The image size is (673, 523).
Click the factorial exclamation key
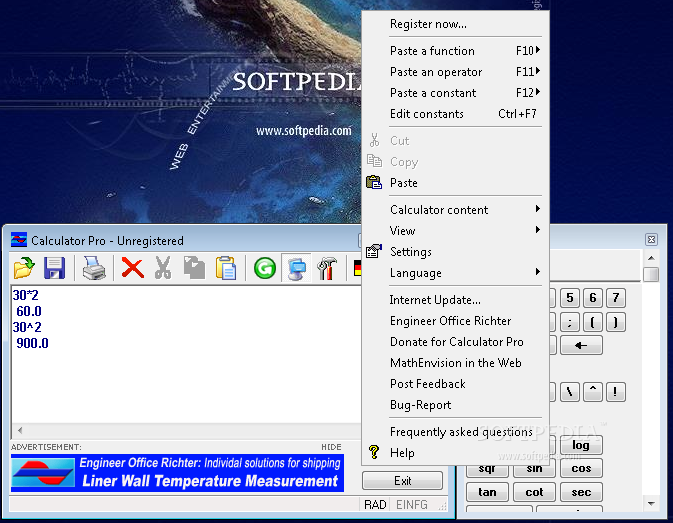pyautogui.click(x=616, y=392)
